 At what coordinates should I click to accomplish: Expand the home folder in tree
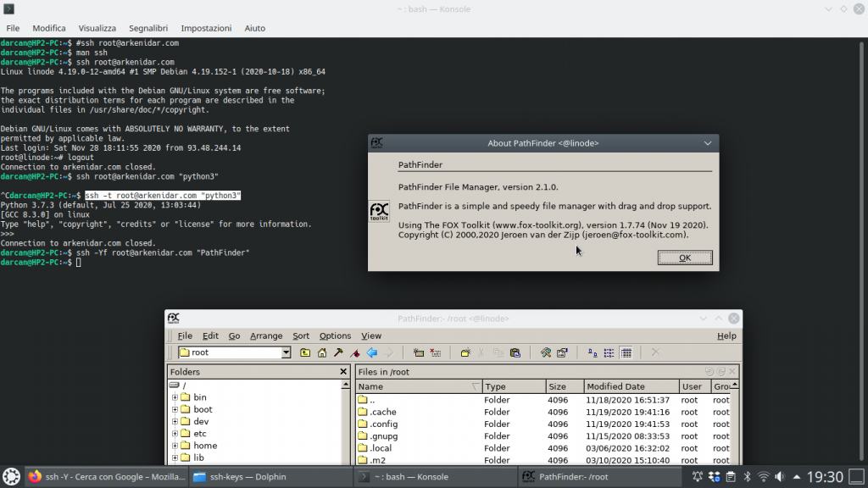pos(175,446)
